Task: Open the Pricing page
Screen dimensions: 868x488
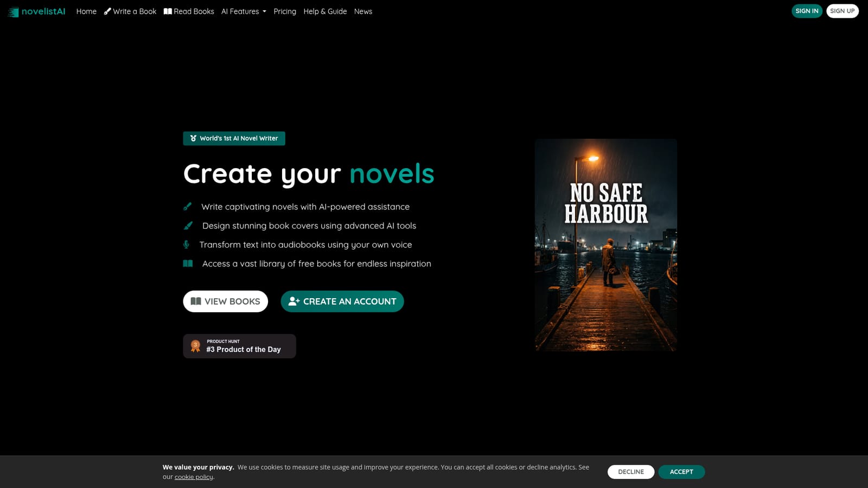Action: (285, 11)
